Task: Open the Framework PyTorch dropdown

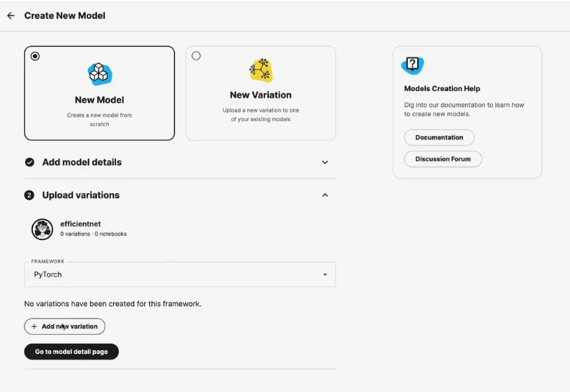Action: coord(180,275)
